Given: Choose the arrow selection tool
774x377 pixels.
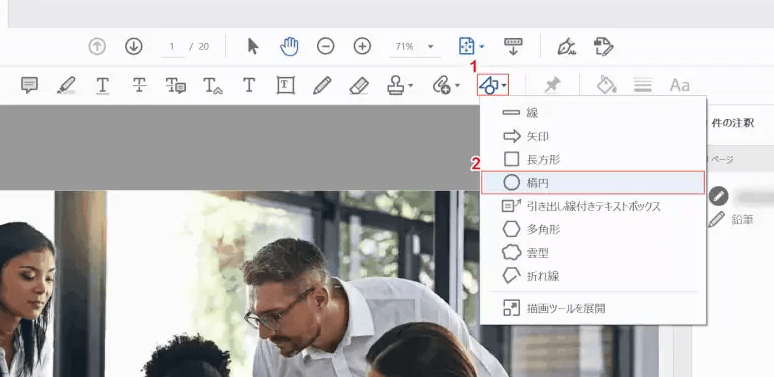Looking at the screenshot, I should click(253, 46).
